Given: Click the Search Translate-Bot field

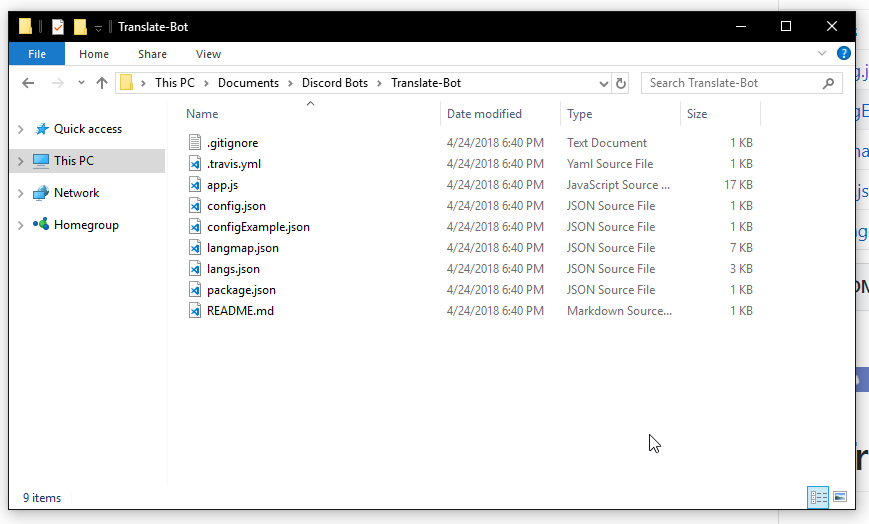Looking at the screenshot, I should (x=732, y=83).
